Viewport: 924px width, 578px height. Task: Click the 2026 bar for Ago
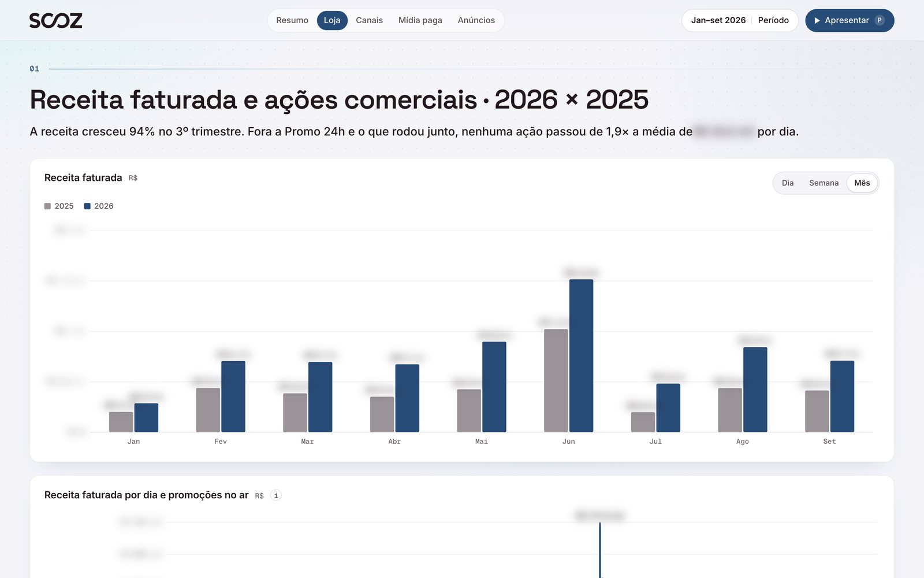coord(755,390)
